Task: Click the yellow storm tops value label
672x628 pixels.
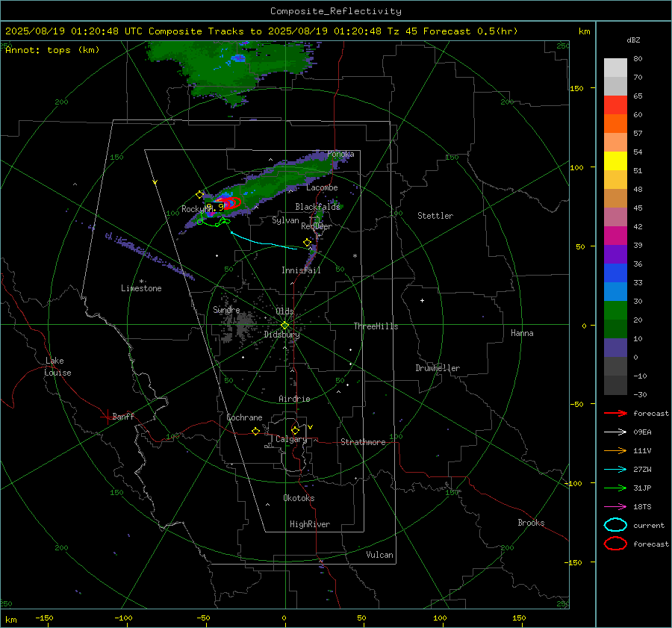Action: (216, 208)
